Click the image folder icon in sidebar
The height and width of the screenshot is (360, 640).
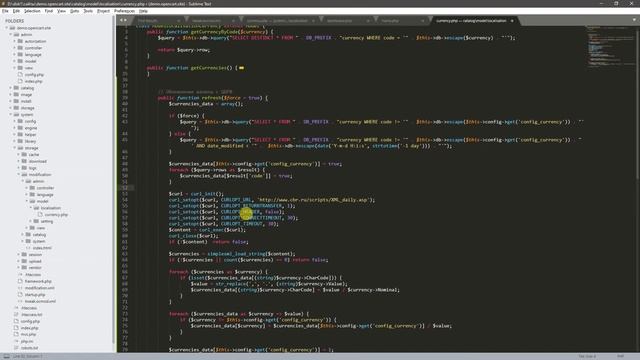(16, 95)
